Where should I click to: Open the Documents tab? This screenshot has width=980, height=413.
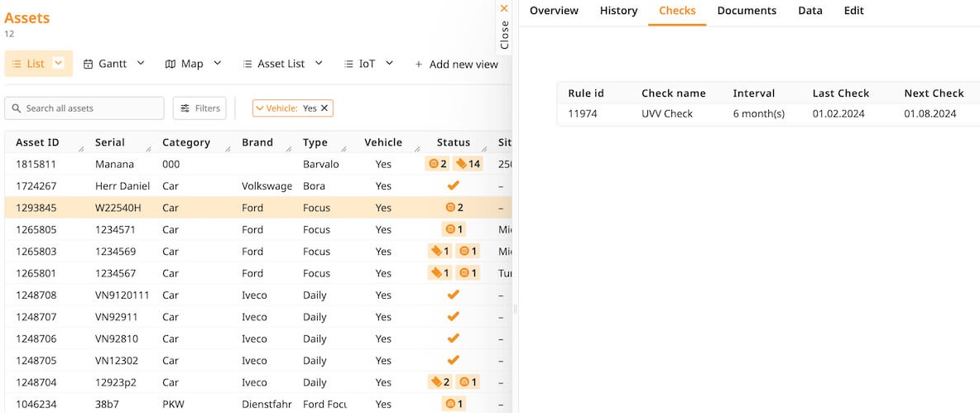click(x=747, y=11)
